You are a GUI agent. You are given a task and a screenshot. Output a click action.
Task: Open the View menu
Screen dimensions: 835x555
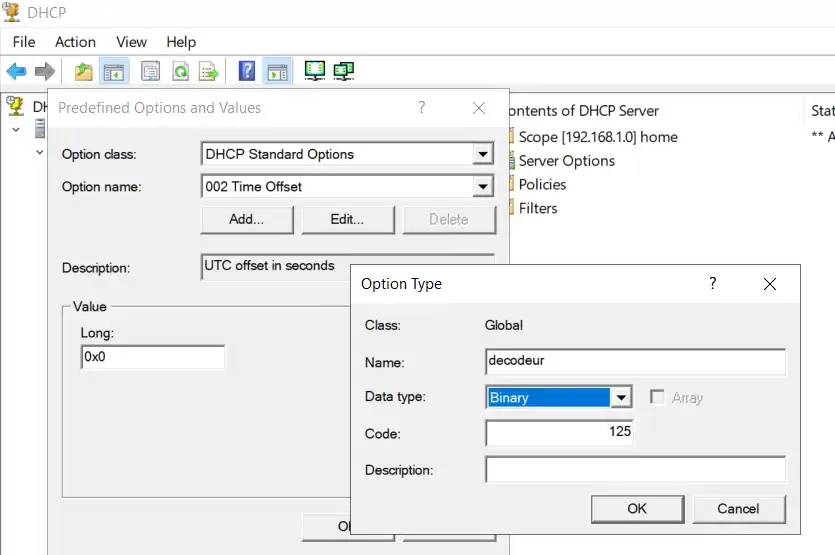131,42
